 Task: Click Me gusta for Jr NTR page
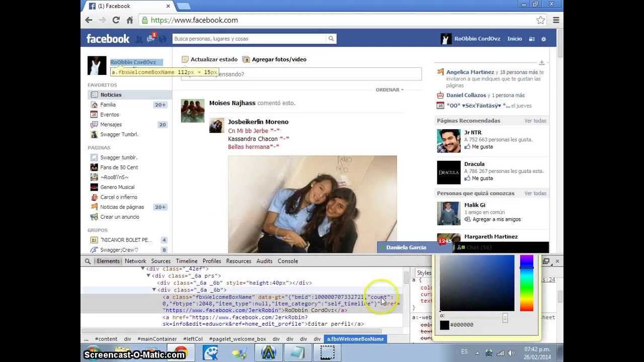pyautogui.click(x=482, y=147)
